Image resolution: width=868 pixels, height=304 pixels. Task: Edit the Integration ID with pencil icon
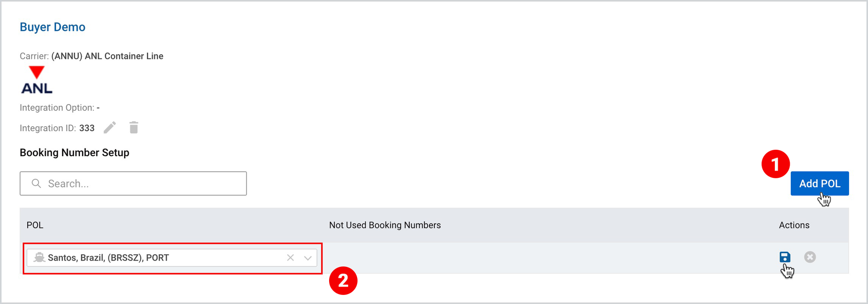click(x=110, y=128)
